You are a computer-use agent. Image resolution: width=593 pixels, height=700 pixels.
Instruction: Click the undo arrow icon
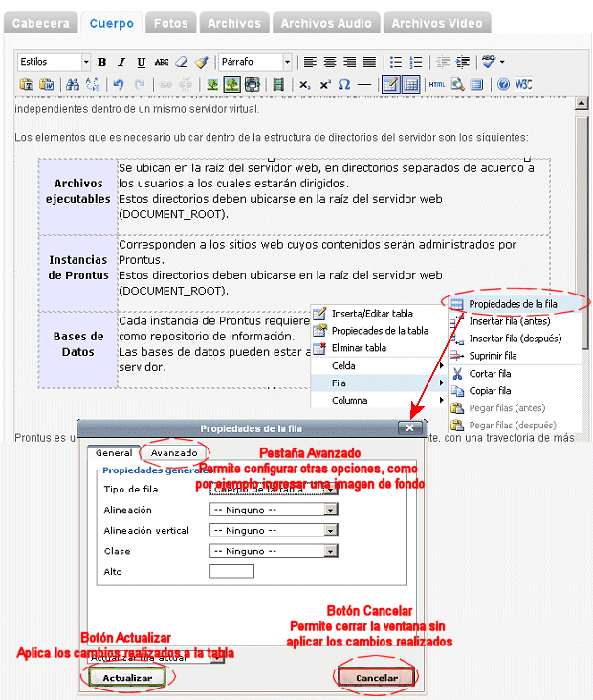click(x=119, y=84)
